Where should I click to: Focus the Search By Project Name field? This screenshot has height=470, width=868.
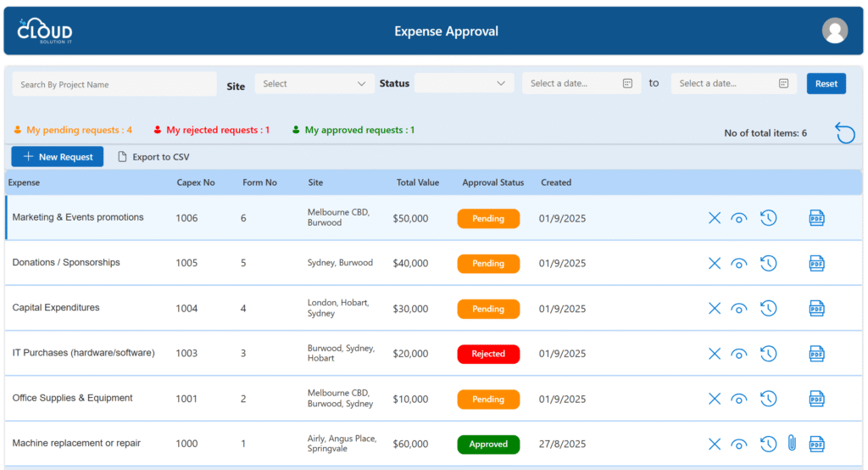click(114, 85)
